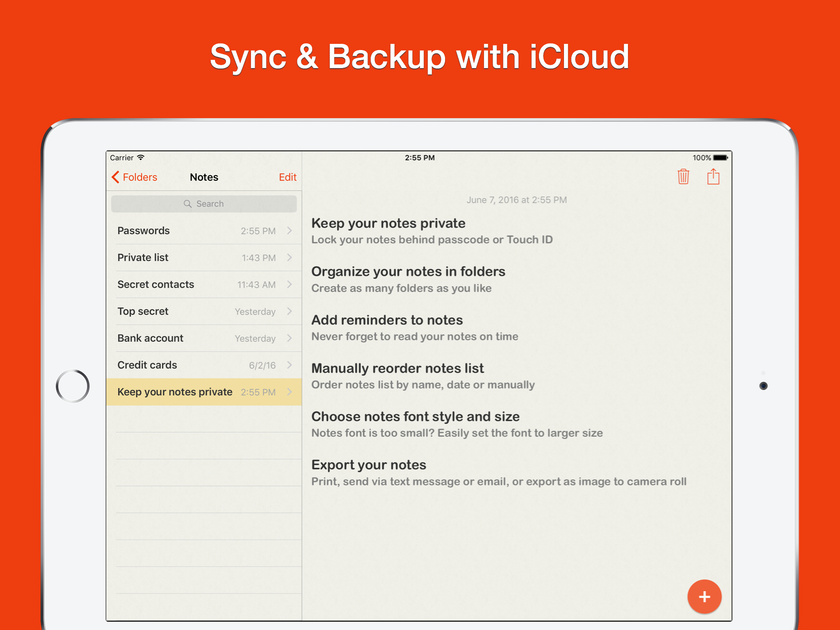840x630 pixels.
Task: Select the Bank account note
Action: [x=151, y=338]
